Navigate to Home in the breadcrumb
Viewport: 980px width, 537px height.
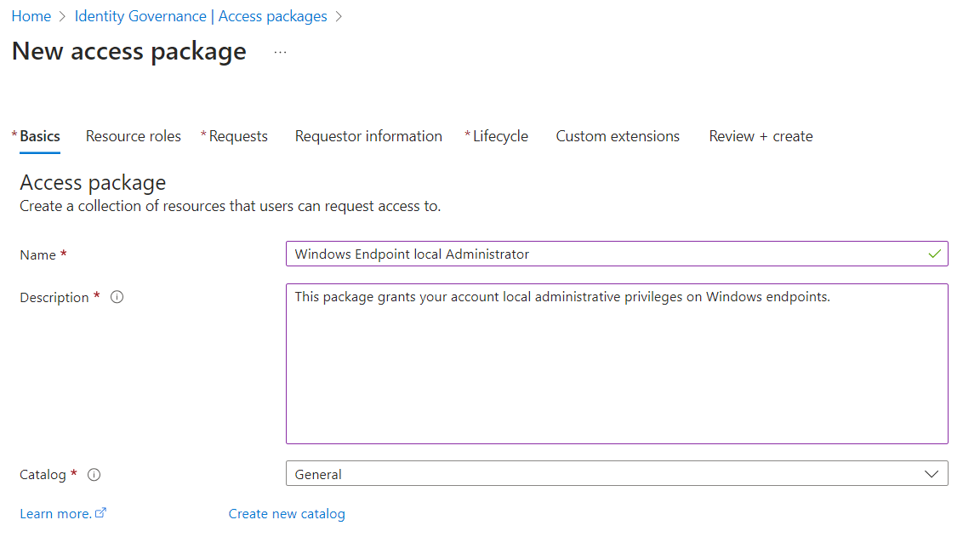coord(31,16)
